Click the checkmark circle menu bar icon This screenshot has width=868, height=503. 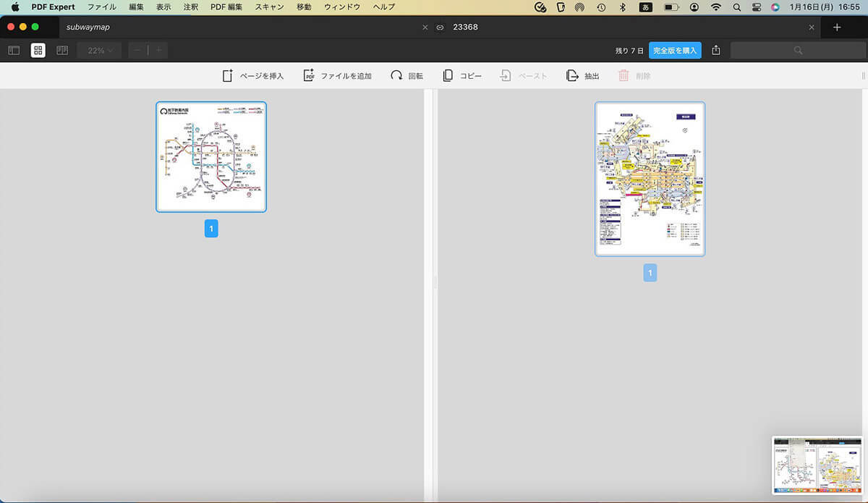click(540, 7)
